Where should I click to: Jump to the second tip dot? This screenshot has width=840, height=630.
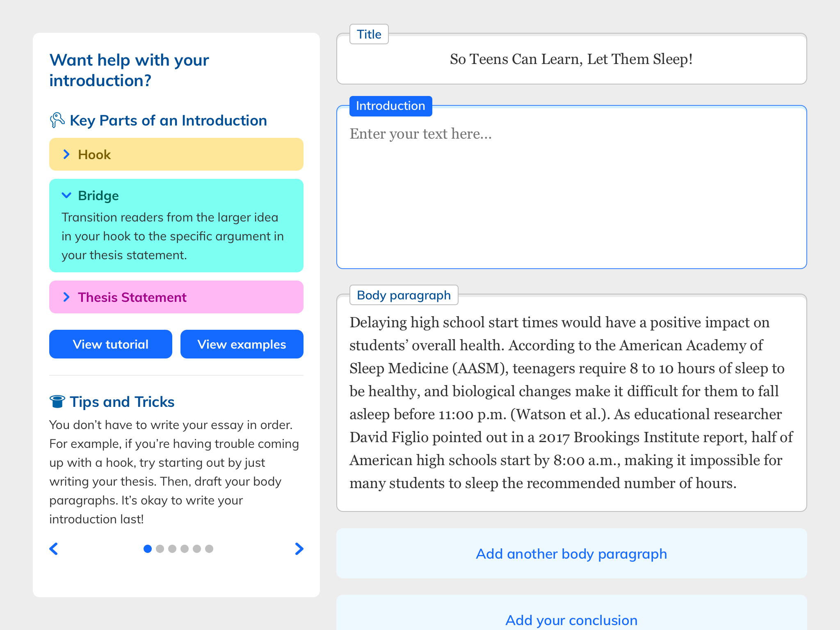160,549
